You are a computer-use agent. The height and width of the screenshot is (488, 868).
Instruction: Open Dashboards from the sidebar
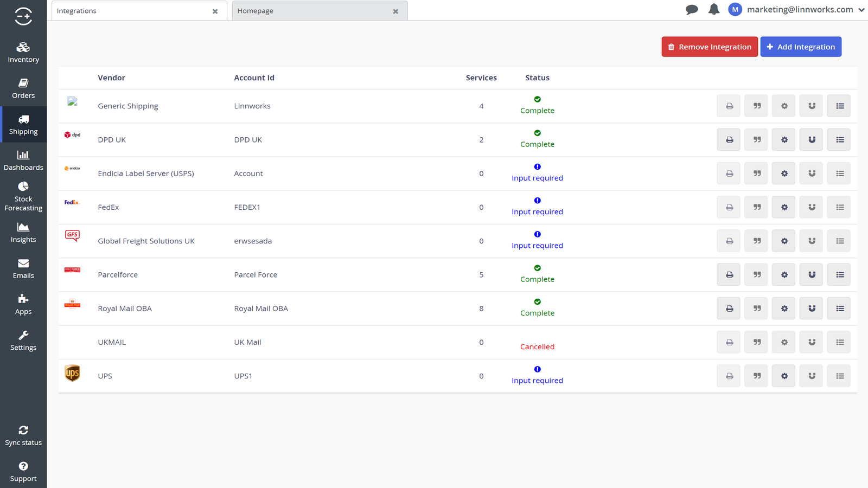coord(23,160)
